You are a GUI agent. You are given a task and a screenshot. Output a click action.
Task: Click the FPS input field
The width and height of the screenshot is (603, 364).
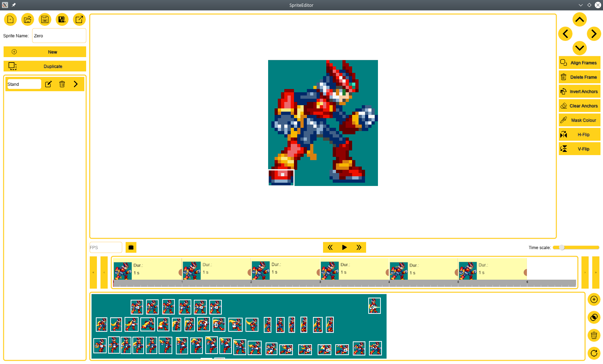pos(106,247)
